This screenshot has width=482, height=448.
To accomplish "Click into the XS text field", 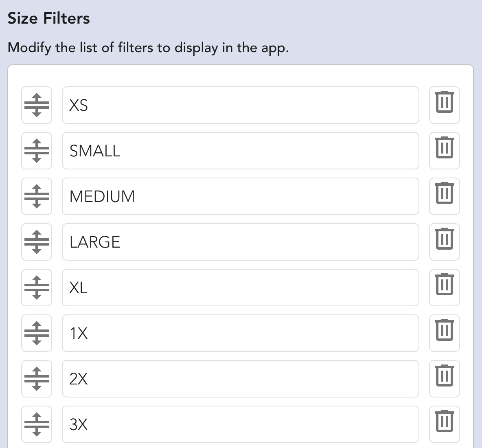I will [240, 105].
